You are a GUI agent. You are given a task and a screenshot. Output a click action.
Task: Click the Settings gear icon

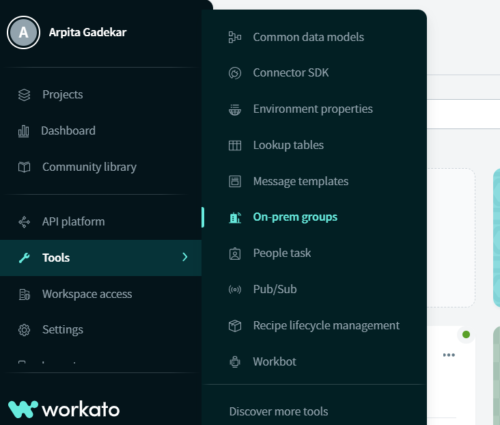(24, 330)
